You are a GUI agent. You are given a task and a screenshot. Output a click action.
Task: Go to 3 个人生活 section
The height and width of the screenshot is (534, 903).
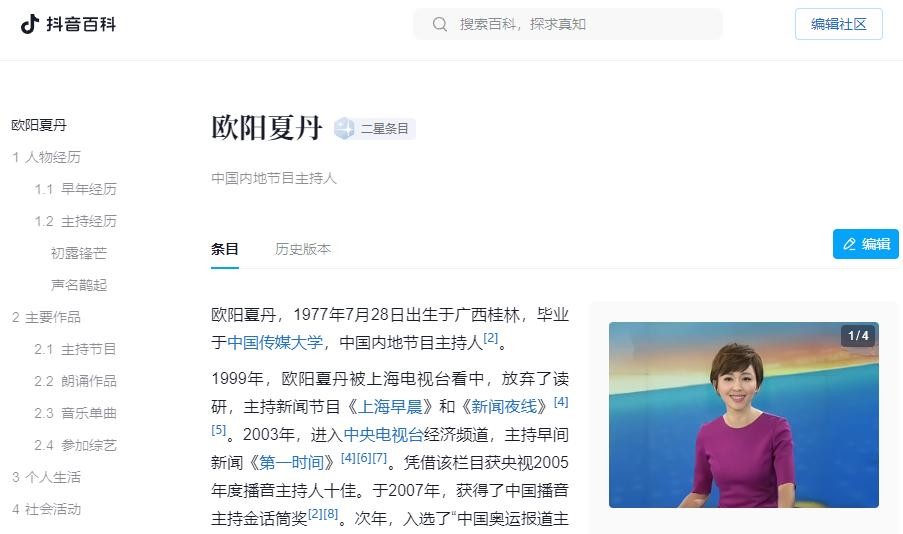(x=46, y=477)
